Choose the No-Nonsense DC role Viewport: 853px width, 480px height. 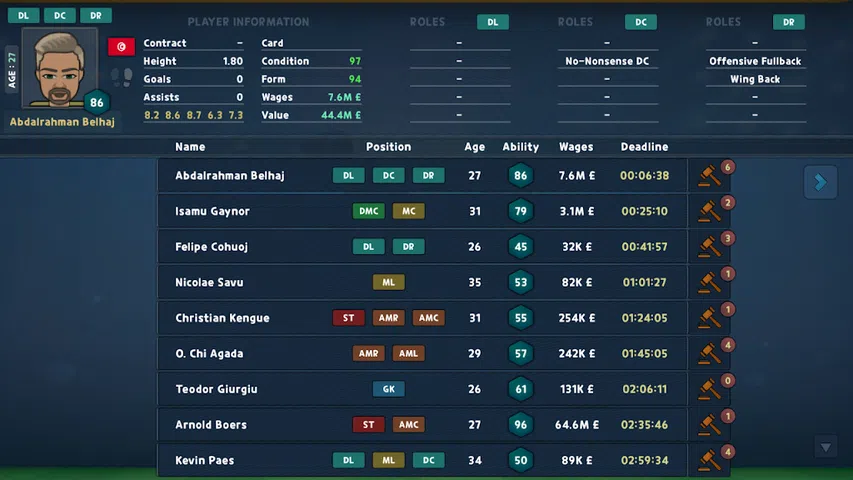point(606,62)
